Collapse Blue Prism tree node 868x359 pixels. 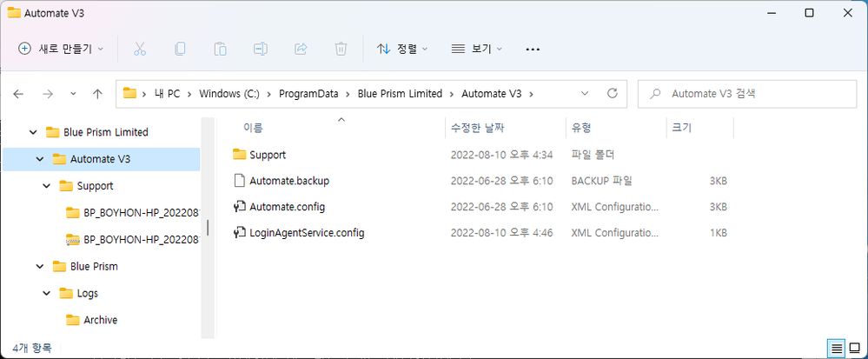coord(40,267)
